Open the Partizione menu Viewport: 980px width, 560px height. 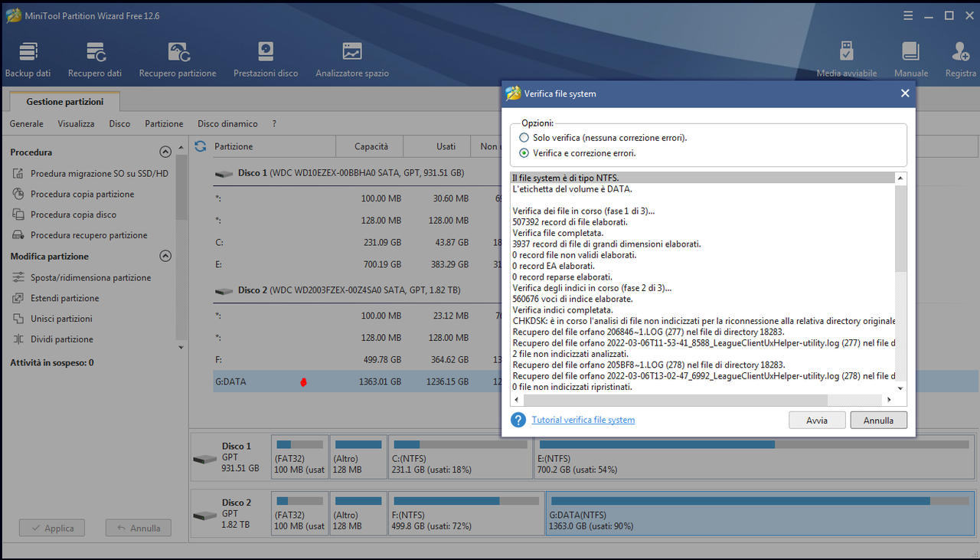(164, 123)
